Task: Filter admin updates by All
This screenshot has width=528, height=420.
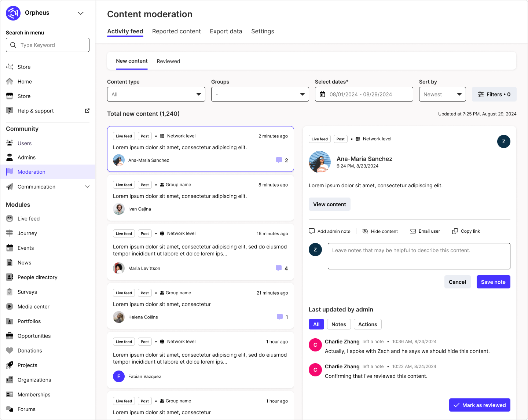Action: pyautogui.click(x=316, y=324)
